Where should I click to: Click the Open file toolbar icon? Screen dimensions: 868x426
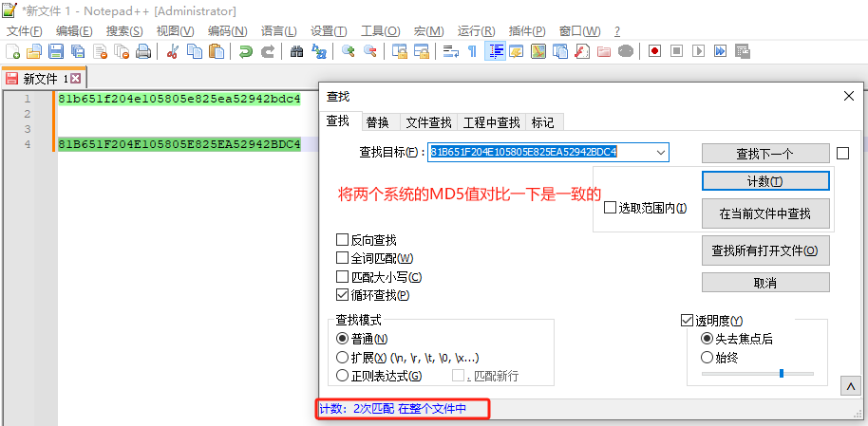(34, 51)
